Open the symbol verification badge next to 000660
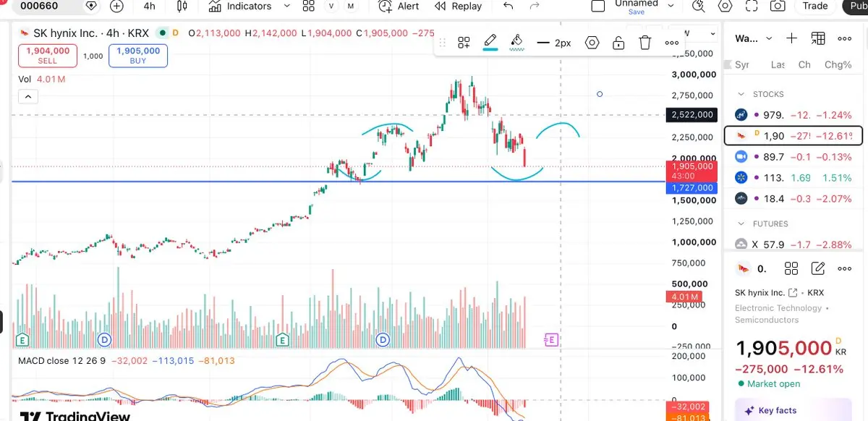868x421 pixels. [x=92, y=6]
